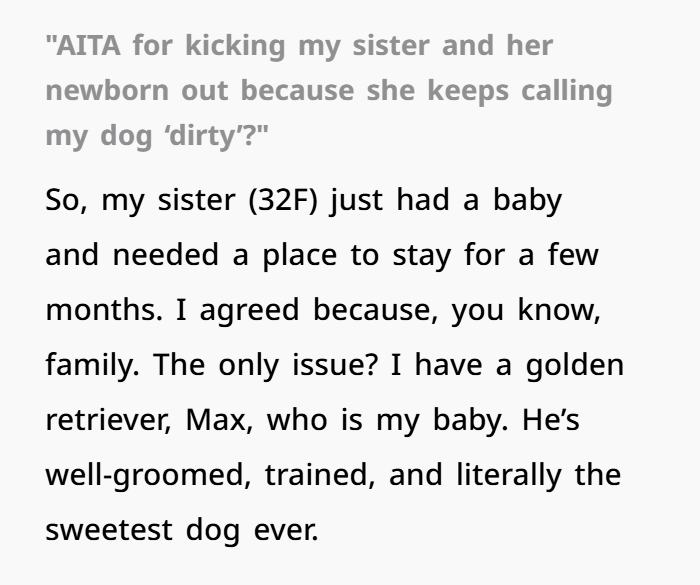Click the word "retriever"
Viewport: 700px width, 585px height.
click(108, 420)
